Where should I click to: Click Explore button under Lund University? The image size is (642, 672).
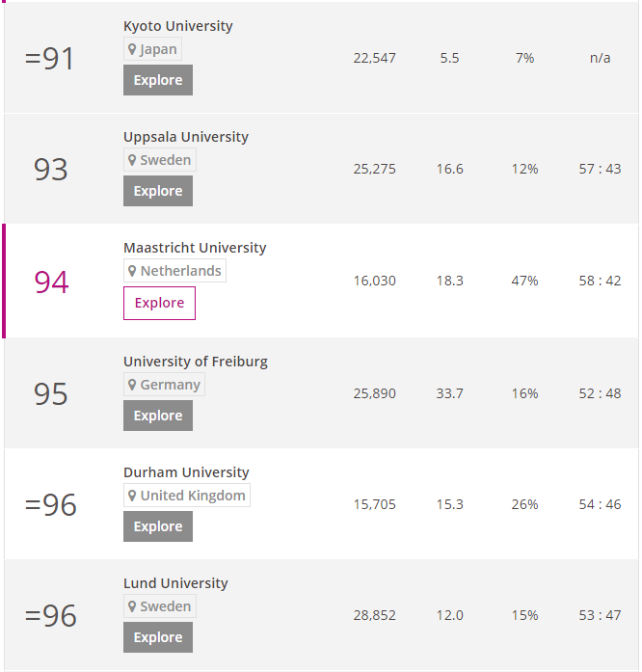tap(158, 637)
